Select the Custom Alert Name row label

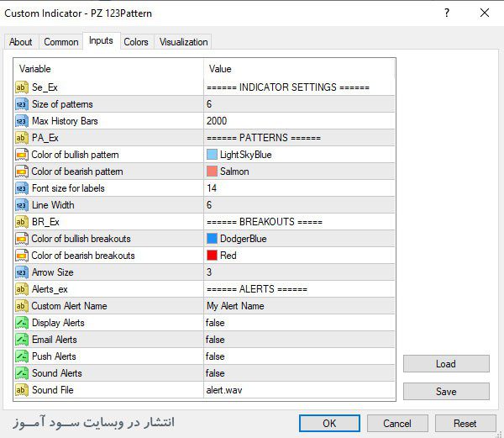(69, 306)
